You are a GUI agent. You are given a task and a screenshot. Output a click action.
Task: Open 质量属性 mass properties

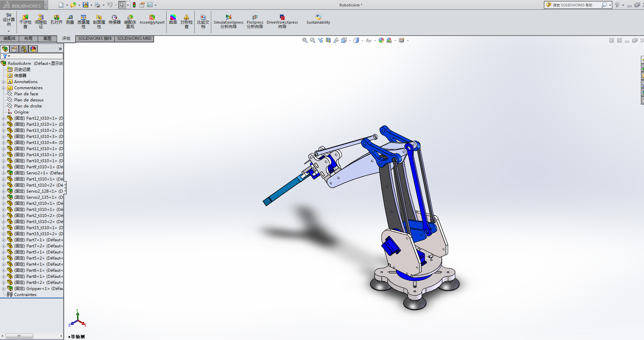click(84, 21)
